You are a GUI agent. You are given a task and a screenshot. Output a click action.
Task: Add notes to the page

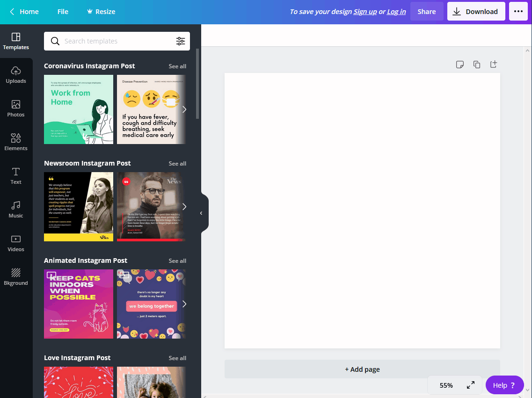(460, 65)
